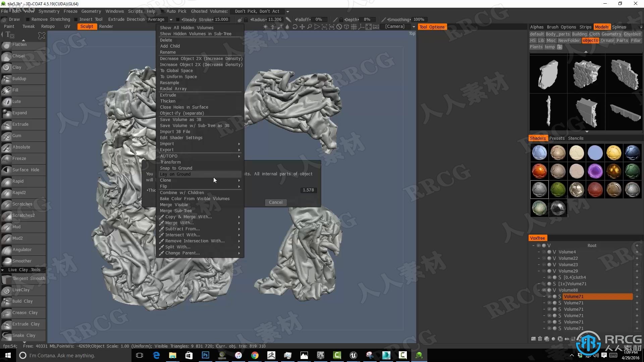
Task: Select Bake Color From Visible Volumes
Action: click(x=195, y=198)
